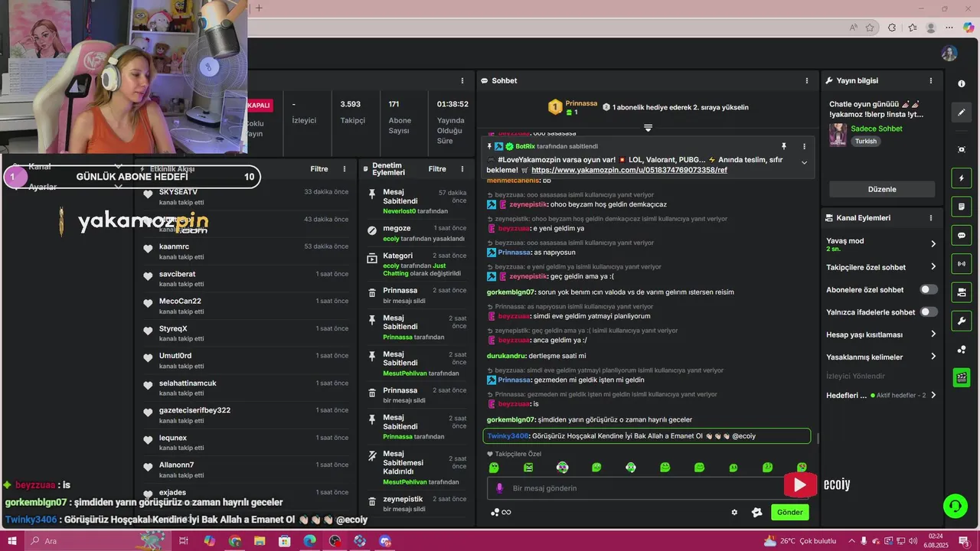Click the chat bubble icon in right sidebar

[x=962, y=235]
